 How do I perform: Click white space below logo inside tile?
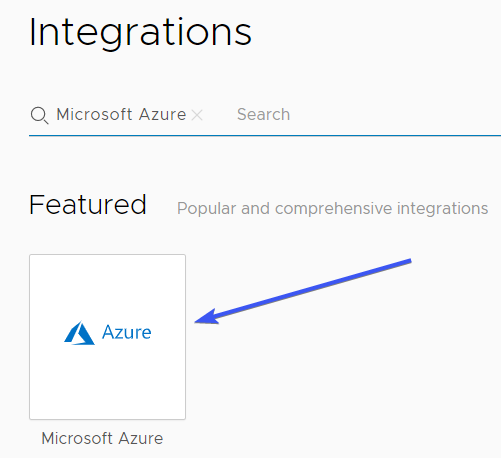pos(107,382)
